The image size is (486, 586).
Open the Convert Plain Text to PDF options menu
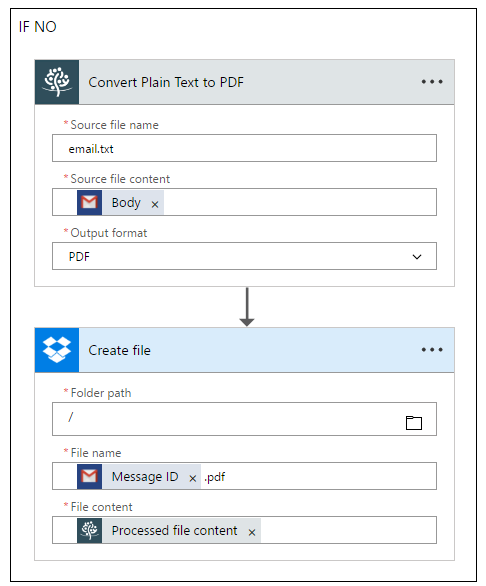click(x=432, y=82)
